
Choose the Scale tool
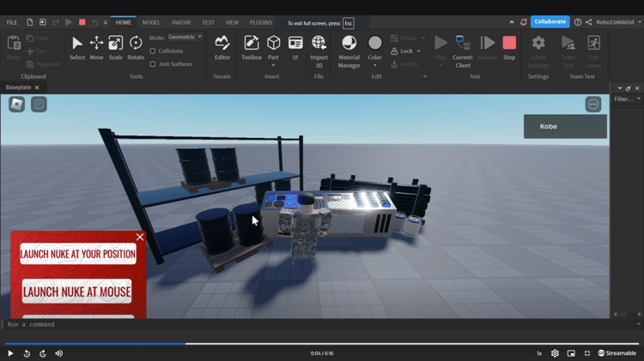(x=115, y=48)
